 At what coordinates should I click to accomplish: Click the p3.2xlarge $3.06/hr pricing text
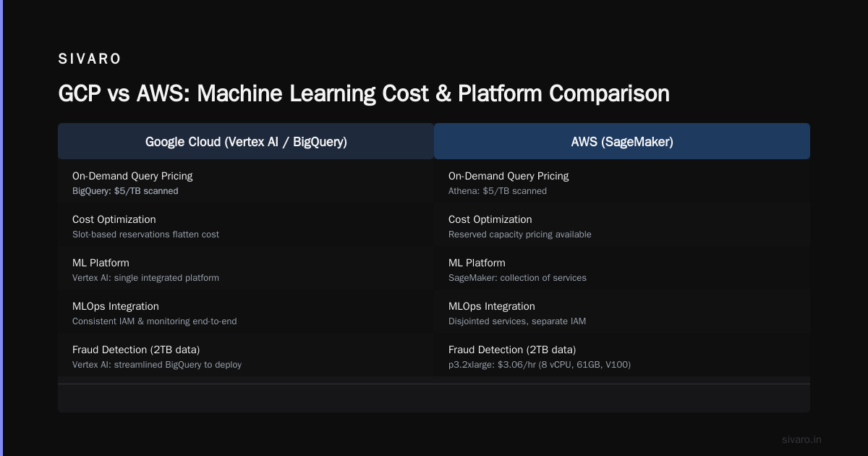click(x=540, y=365)
